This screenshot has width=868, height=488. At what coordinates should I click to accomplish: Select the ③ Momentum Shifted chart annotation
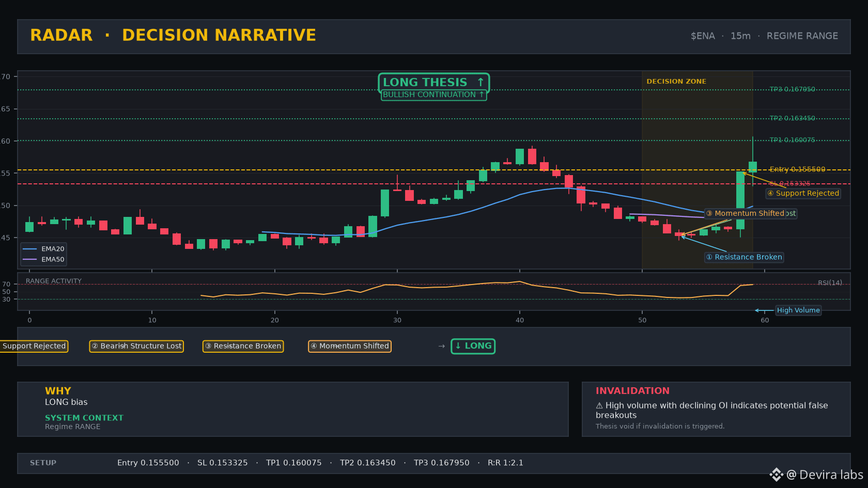pyautogui.click(x=745, y=213)
